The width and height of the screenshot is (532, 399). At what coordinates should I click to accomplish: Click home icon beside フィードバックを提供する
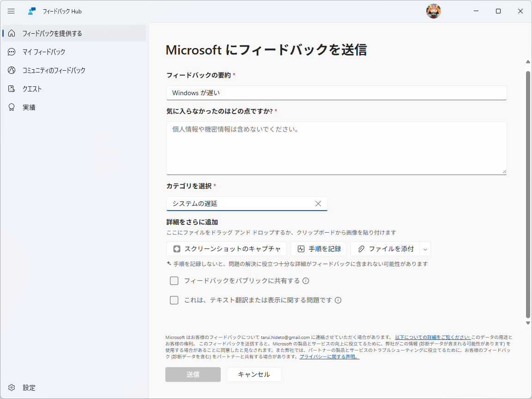click(12, 33)
